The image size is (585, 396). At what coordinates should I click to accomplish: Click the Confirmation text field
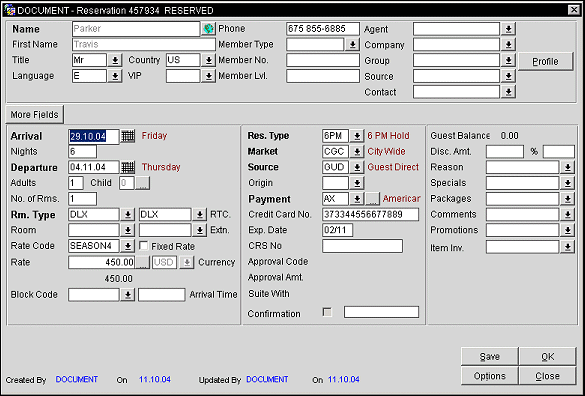pos(381,312)
